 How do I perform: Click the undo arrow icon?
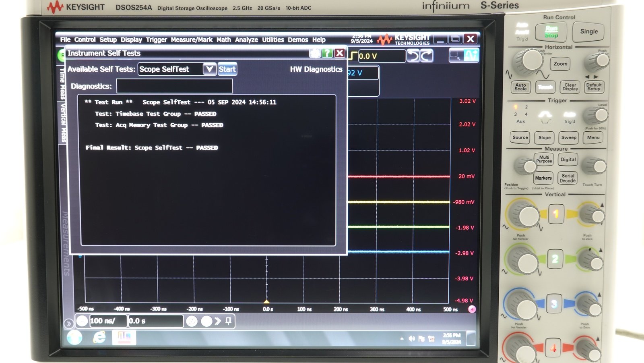[413, 56]
